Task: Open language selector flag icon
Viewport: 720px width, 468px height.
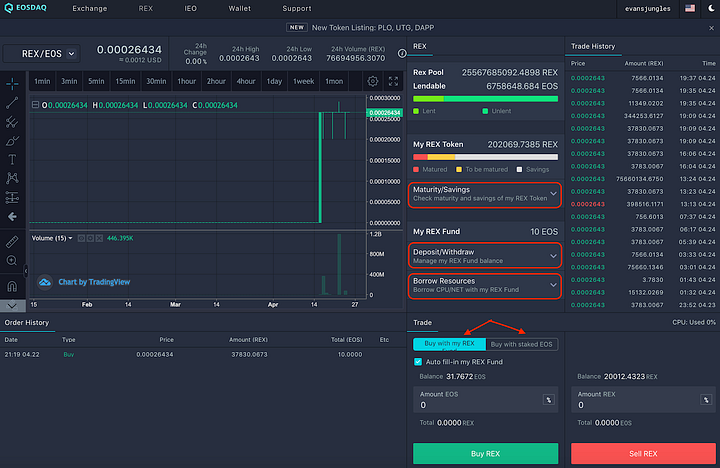Action: (690, 8)
